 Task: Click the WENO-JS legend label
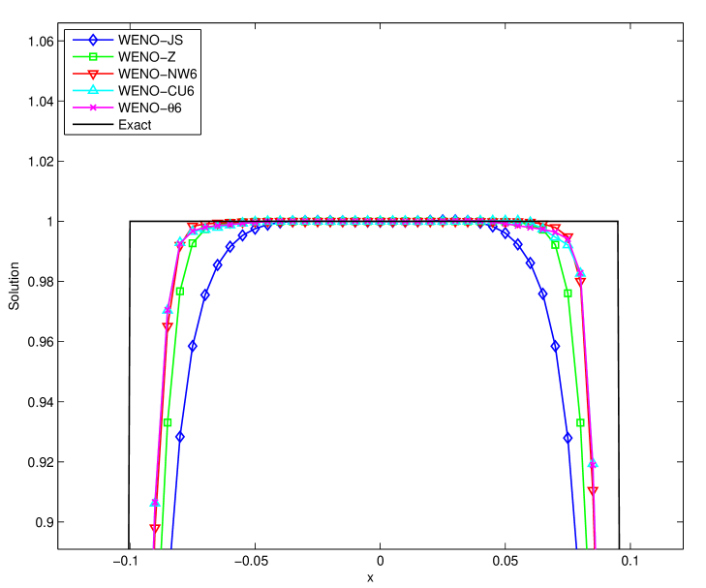pyautogui.click(x=150, y=40)
